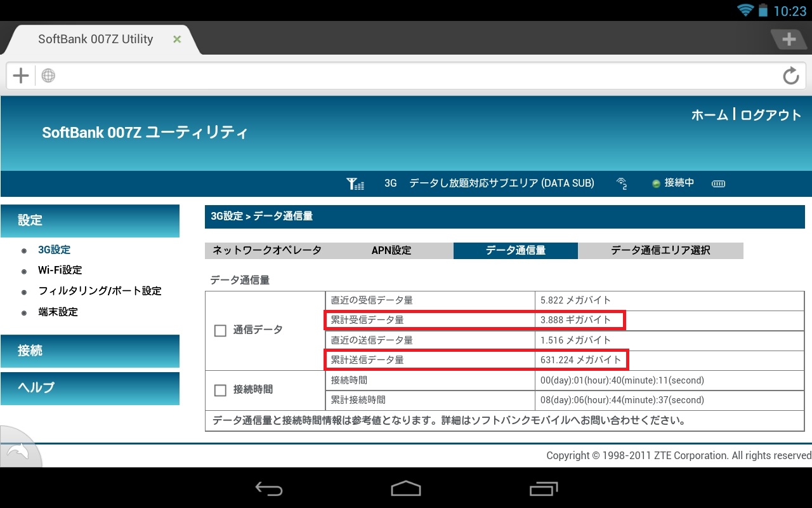Image resolution: width=812 pixels, height=508 pixels.
Task: Expand the 接続 sidebar section
Action: (x=90, y=351)
